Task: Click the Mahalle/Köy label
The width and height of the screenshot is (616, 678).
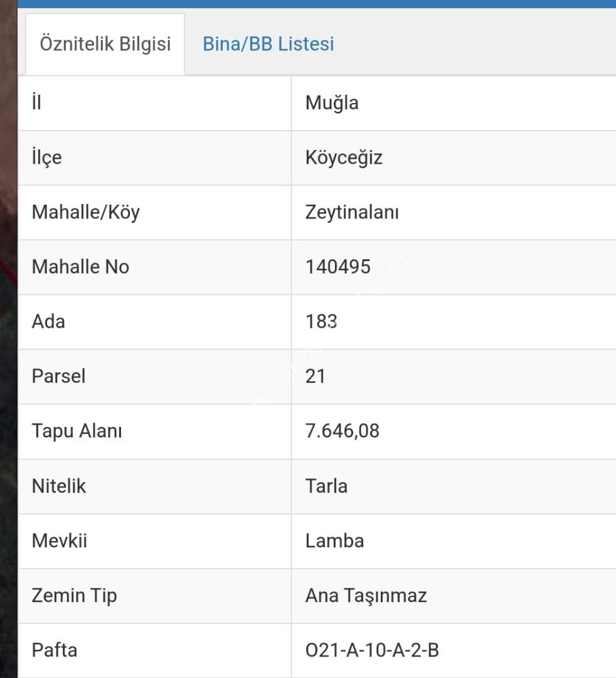Action: click(85, 212)
